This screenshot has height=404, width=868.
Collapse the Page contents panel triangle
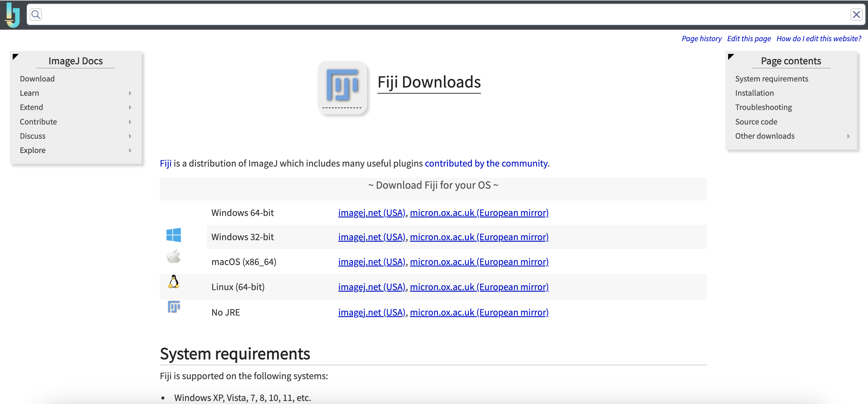pos(731,57)
